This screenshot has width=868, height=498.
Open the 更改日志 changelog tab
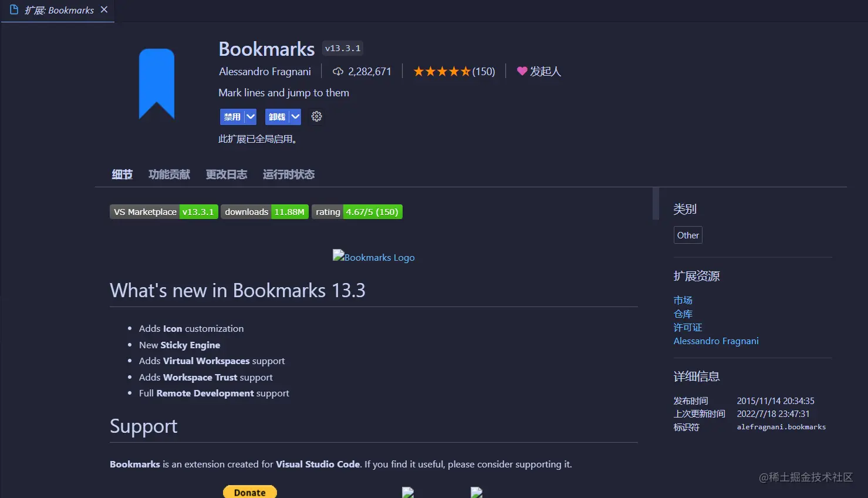[x=226, y=174]
